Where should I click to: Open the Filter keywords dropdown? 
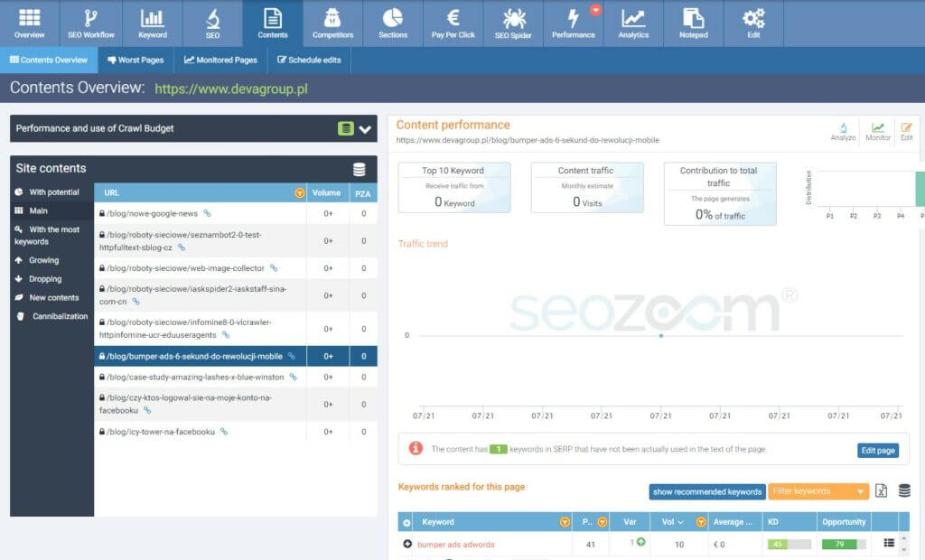(818, 491)
